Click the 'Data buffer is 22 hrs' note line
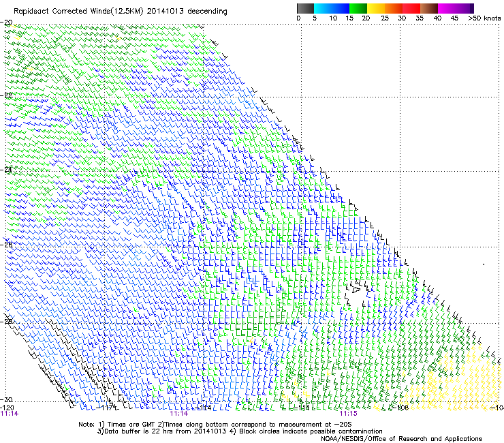 (x=240, y=431)
